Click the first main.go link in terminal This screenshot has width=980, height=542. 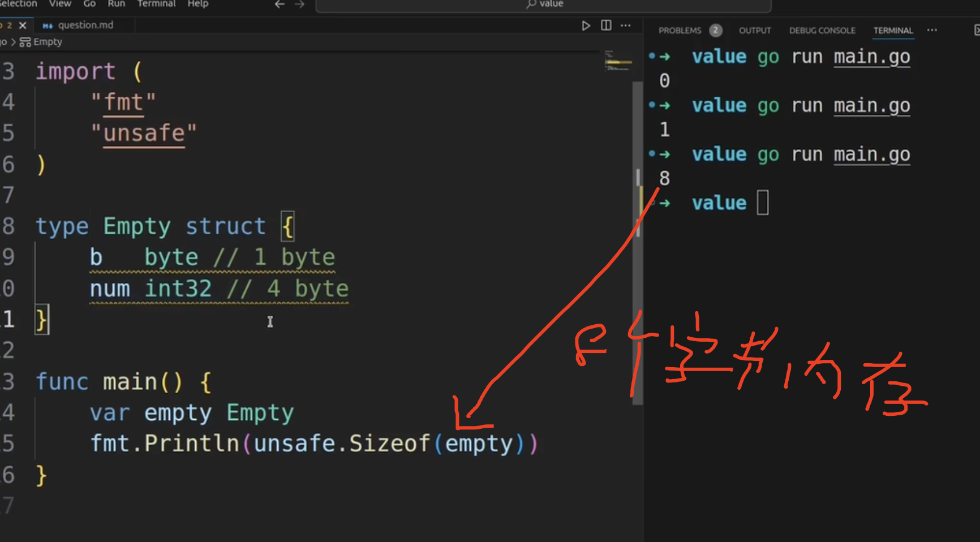coord(871,57)
